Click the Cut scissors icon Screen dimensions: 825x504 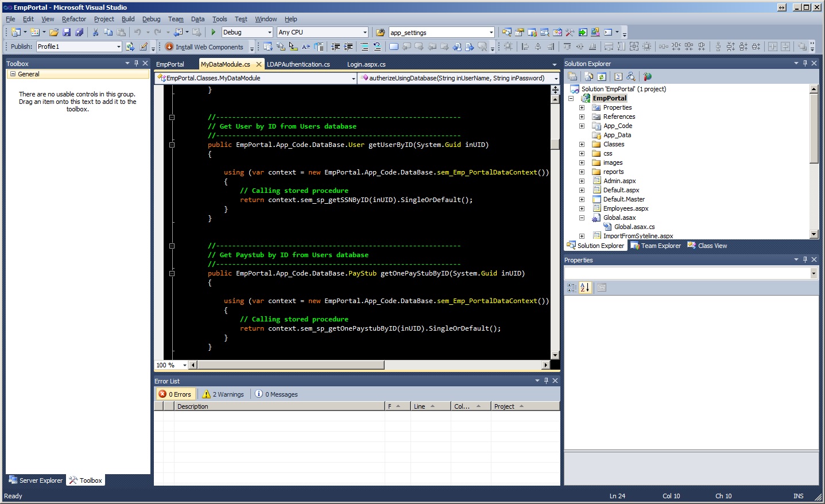[95, 32]
